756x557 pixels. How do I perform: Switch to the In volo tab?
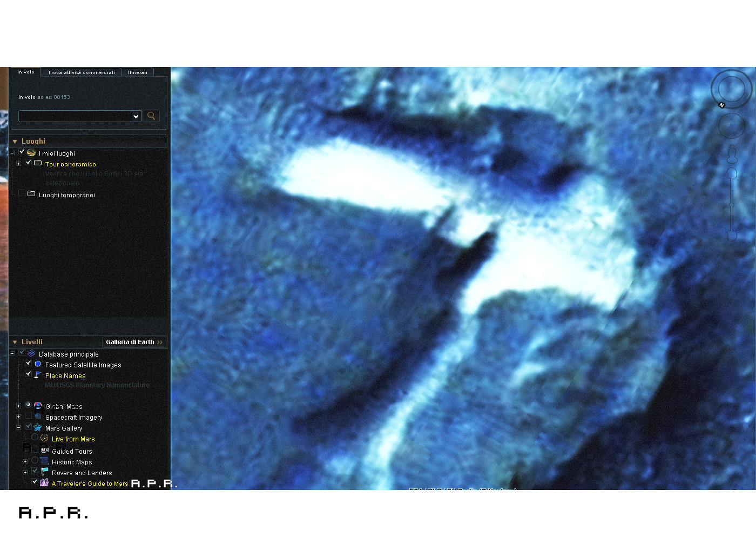click(x=26, y=72)
